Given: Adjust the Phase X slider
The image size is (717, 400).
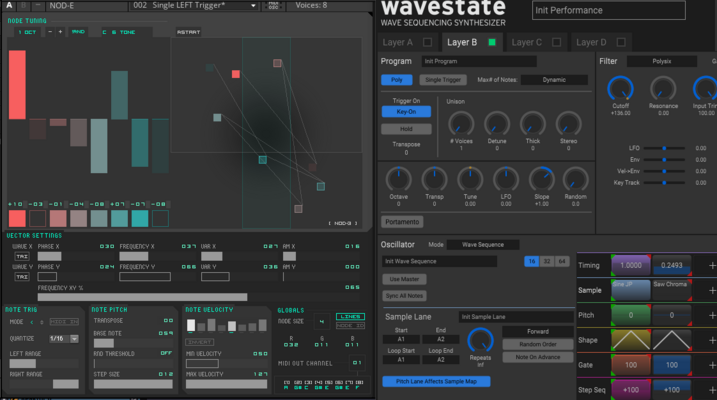Looking at the screenshot, I should coord(75,256).
